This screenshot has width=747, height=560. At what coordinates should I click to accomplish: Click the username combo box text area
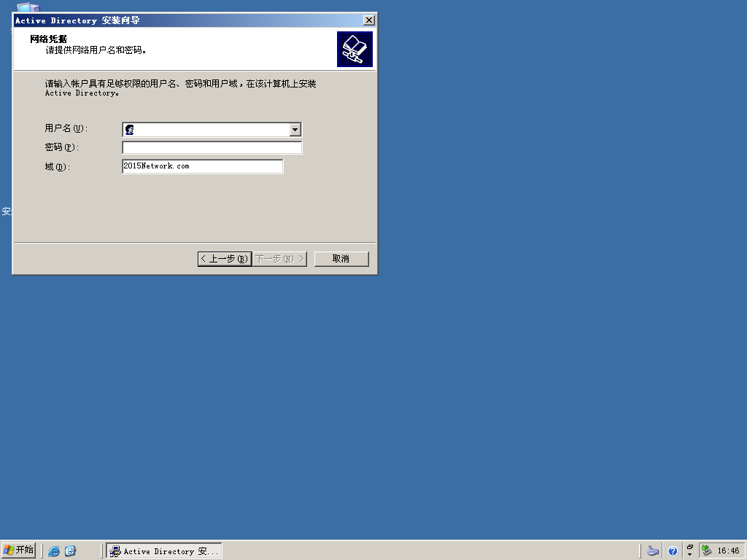pyautogui.click(x=212, y=130)
